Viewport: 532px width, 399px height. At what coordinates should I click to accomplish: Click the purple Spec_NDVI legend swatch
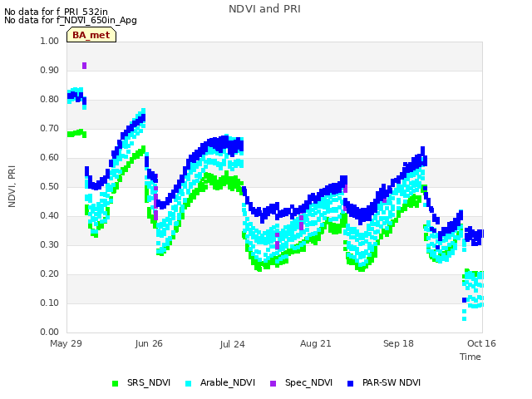[x=273, y=383]
